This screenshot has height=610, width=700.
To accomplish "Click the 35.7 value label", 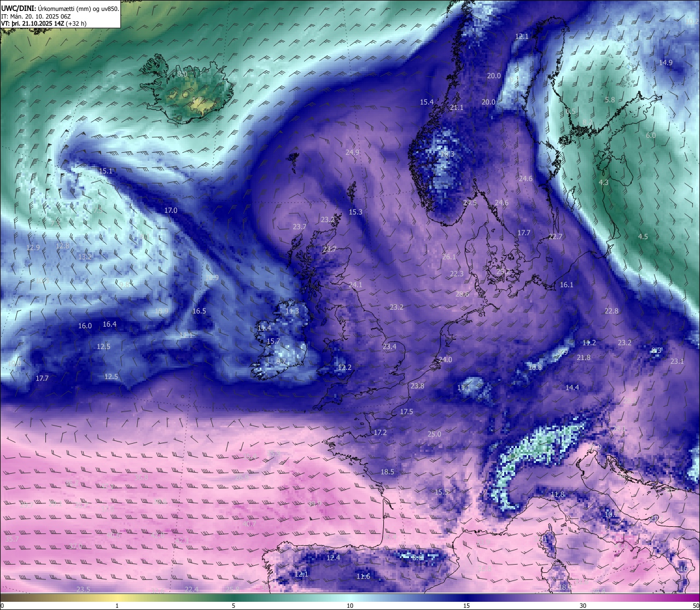I will point(12,539).
